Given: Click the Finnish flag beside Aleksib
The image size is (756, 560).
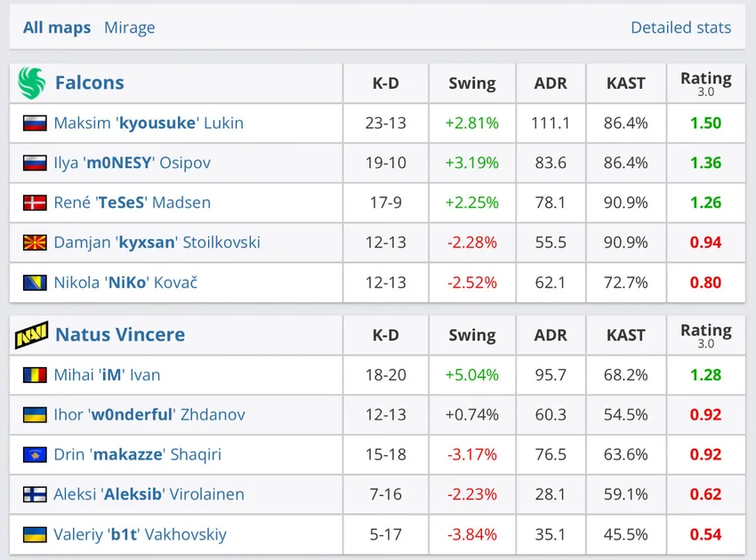Looking at the screenshot, I should 35,495.
